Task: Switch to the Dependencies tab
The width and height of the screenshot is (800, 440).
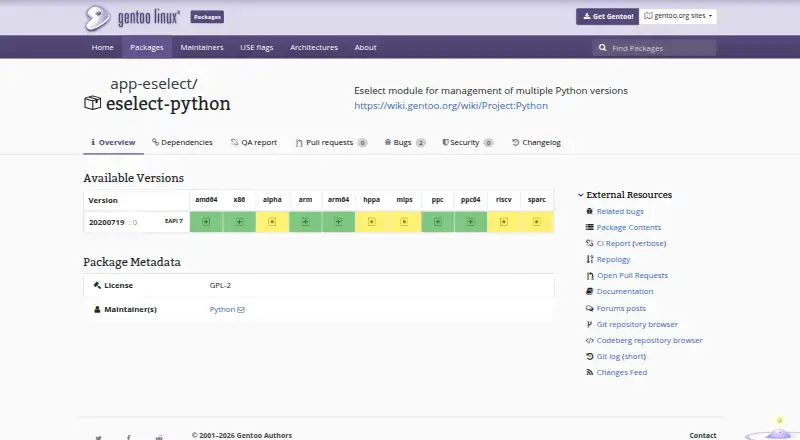Action: (x=182, y=142)
